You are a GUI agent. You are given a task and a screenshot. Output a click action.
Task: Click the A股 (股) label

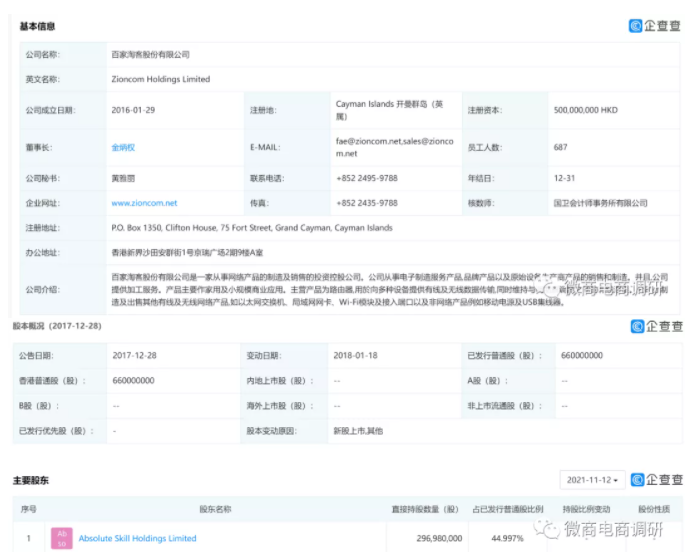[x=487, y=381]
